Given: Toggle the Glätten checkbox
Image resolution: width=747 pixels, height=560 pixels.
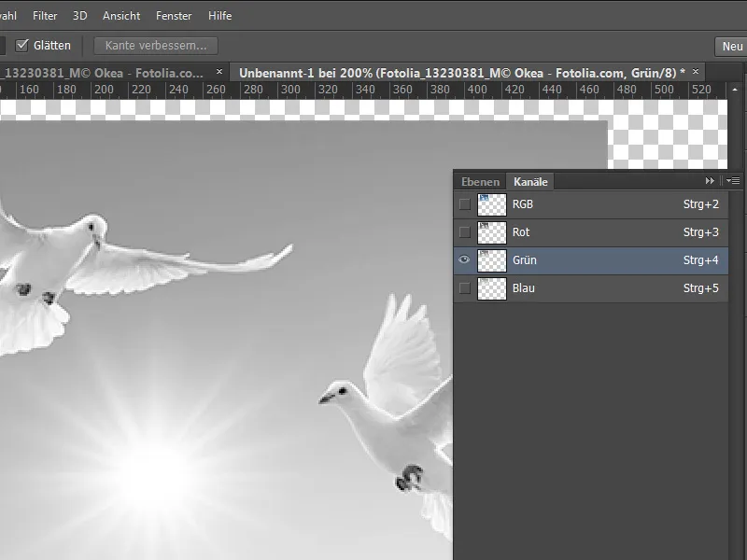Looking at the screenshot, I should pos(21,45).
